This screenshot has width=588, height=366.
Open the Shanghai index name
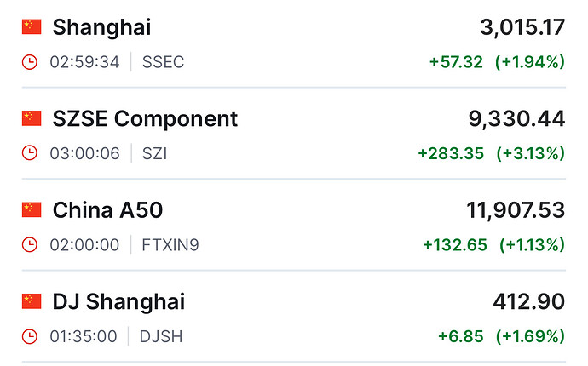101,27
